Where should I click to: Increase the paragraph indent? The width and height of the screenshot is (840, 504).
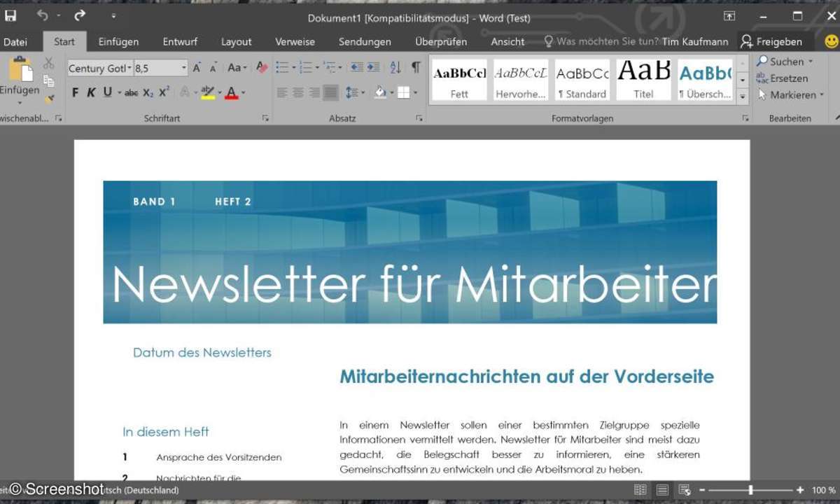tap(373, 68)
